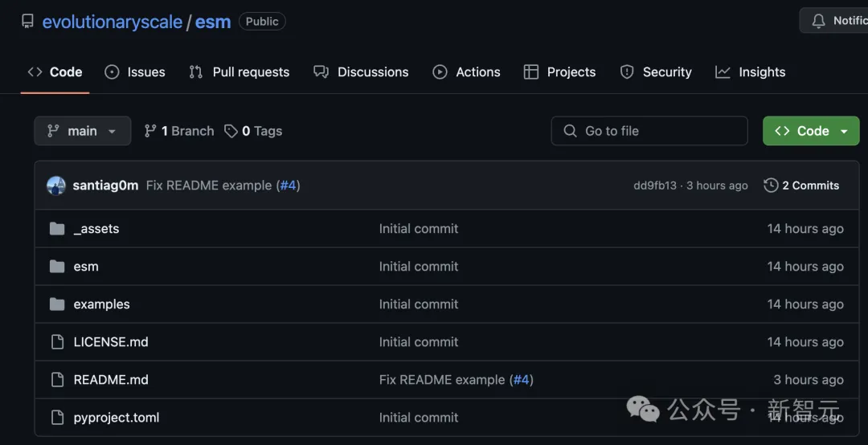
Task: View the 1 Branch link
Action: (178, 131)
